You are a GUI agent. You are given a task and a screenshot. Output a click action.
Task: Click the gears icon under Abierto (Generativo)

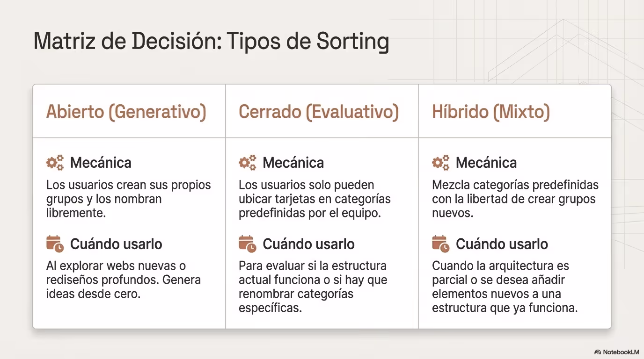55,163
